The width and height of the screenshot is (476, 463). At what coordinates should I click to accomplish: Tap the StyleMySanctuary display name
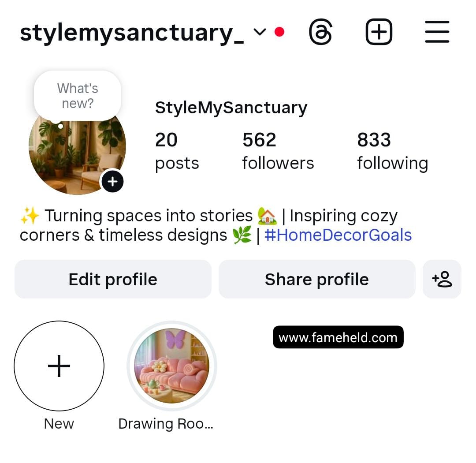[231, 108]
